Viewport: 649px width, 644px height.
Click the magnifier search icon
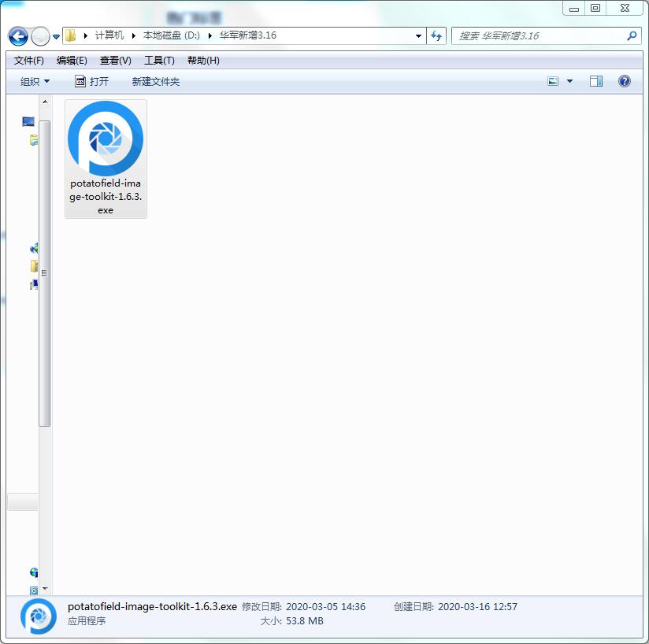click(x=632, y=36)
